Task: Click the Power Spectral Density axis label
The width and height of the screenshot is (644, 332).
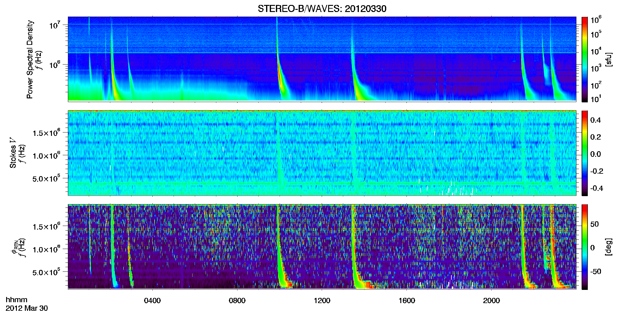Action: [x=29, y=59]
